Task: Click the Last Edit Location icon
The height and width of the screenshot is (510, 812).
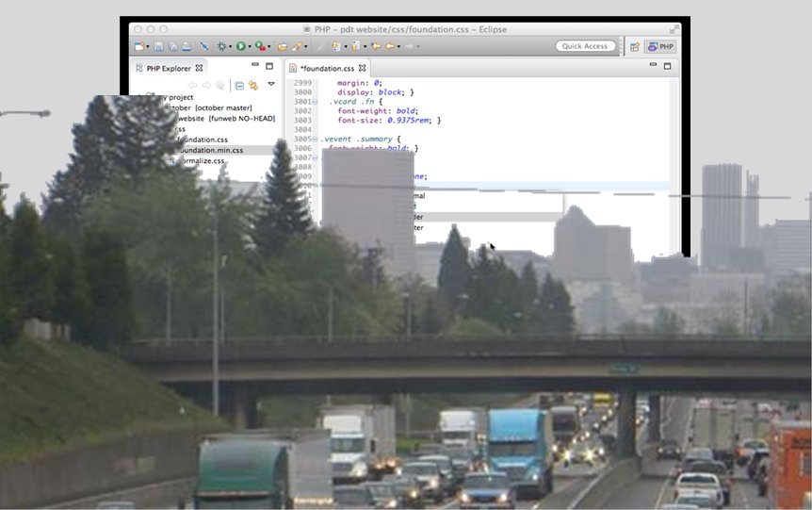Action: click(376, 46)
